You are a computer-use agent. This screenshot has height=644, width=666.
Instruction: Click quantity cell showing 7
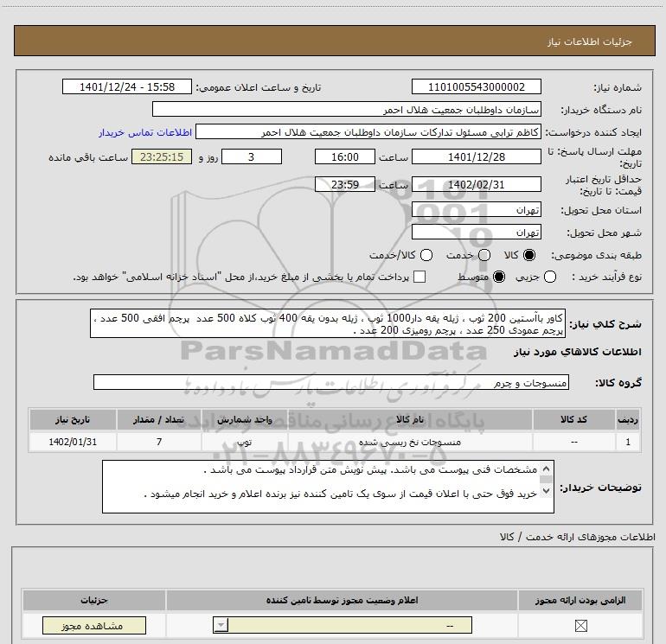[159, 442]
